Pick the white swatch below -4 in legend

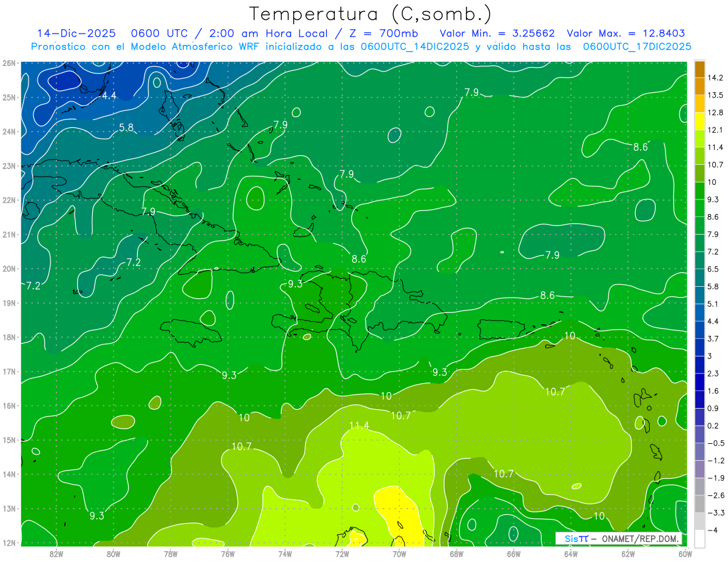(x=699, y=538)
